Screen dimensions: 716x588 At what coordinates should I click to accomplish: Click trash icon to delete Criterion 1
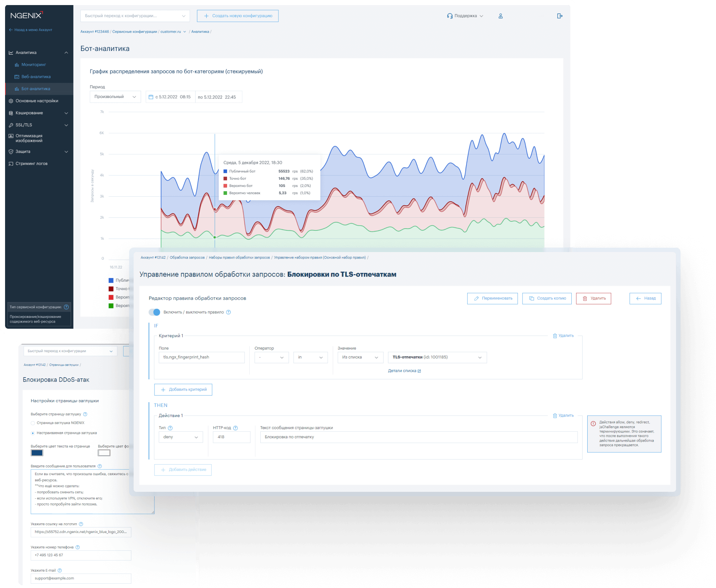coord(555,336)
